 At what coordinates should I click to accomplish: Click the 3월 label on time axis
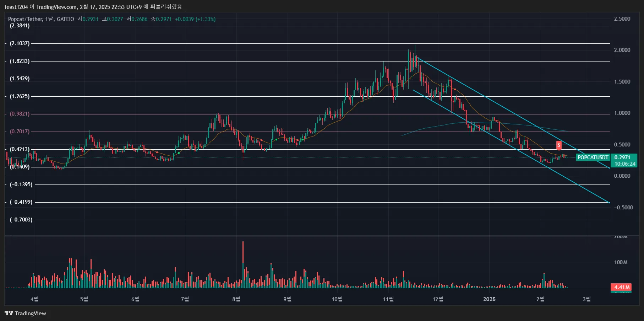pyautogui.click(x=587, y=299)
